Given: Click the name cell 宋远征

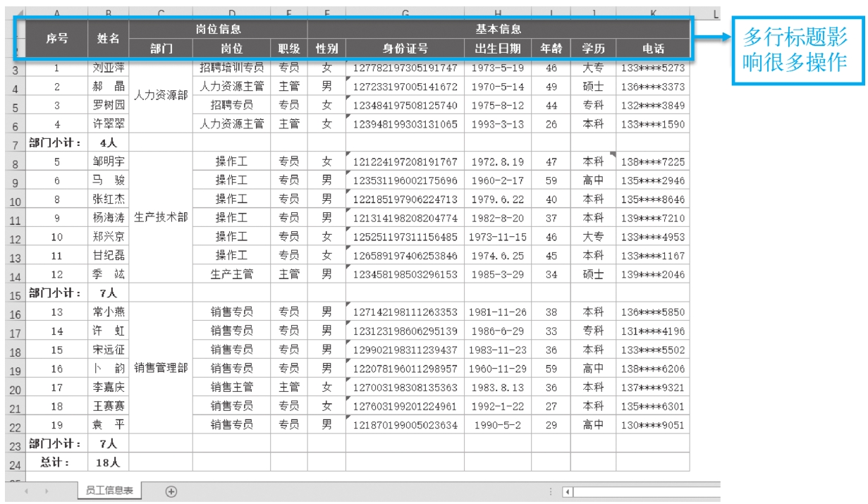Looking at the screenshot, I should (109, 349).
